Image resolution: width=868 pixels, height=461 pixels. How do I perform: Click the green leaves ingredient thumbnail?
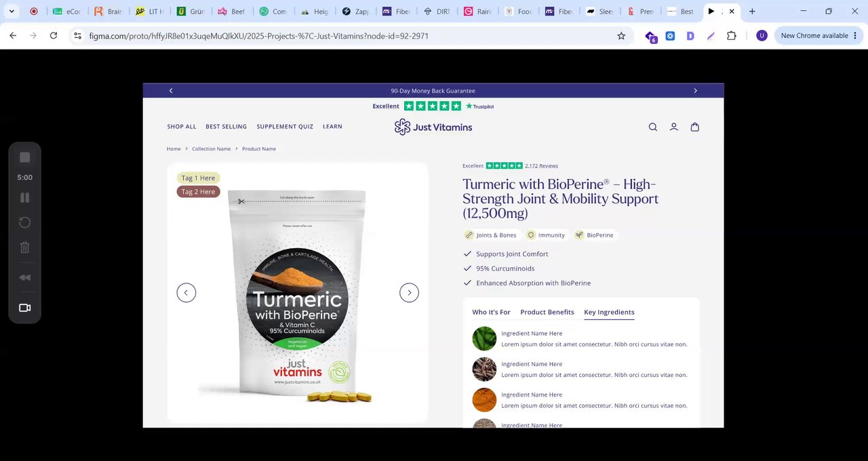coord(484,338)
